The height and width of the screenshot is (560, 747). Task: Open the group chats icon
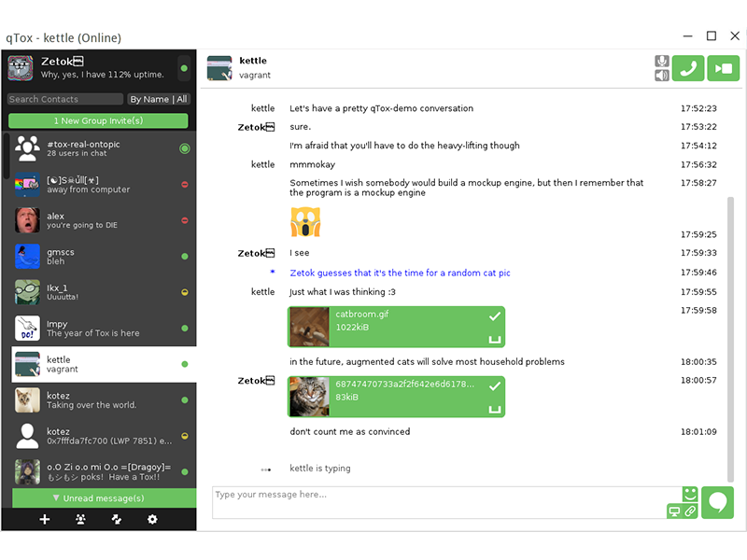80,520
